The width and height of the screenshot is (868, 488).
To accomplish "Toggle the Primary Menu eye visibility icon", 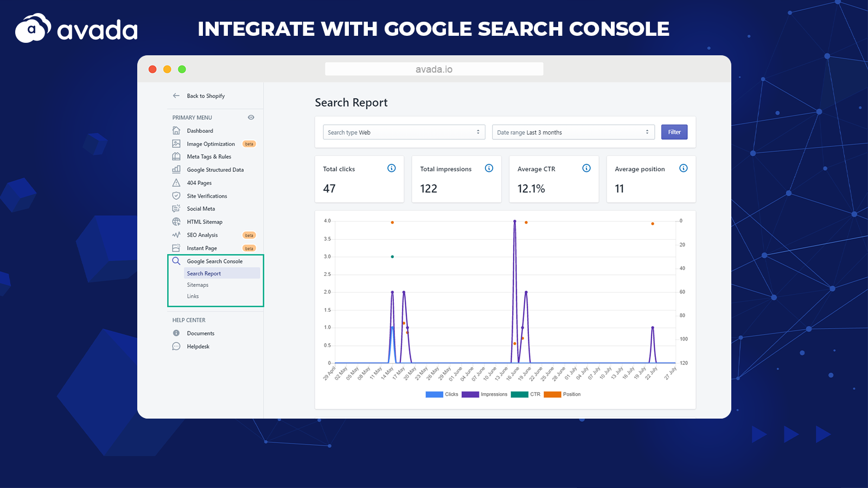I will (x=251, y=117).
